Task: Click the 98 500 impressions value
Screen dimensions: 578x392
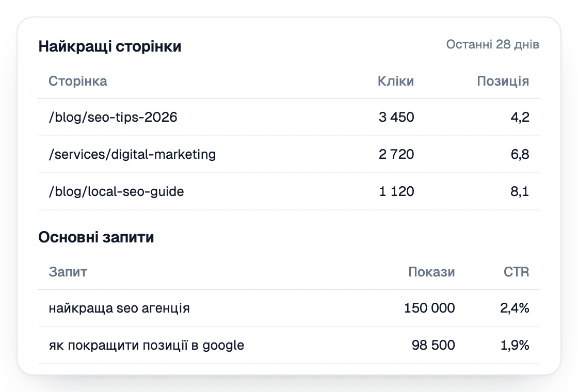Action: 433,345
